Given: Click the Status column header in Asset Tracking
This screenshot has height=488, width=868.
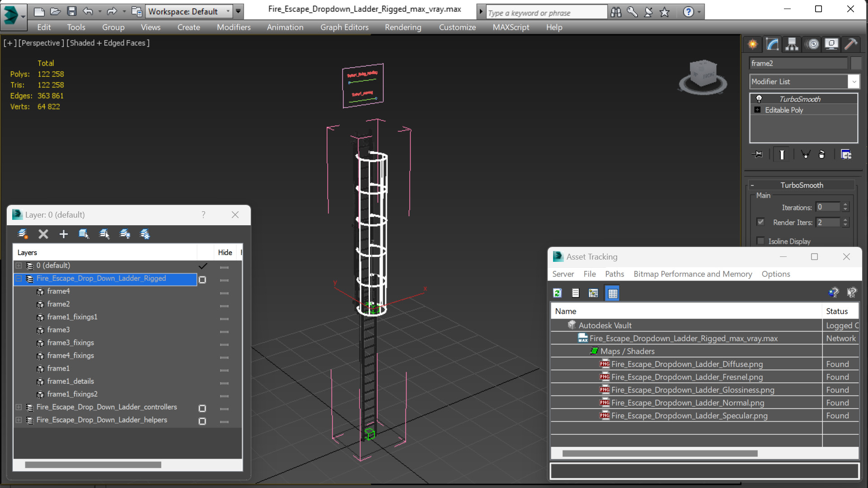Looking at the screenshot, I should click(840, 311).
